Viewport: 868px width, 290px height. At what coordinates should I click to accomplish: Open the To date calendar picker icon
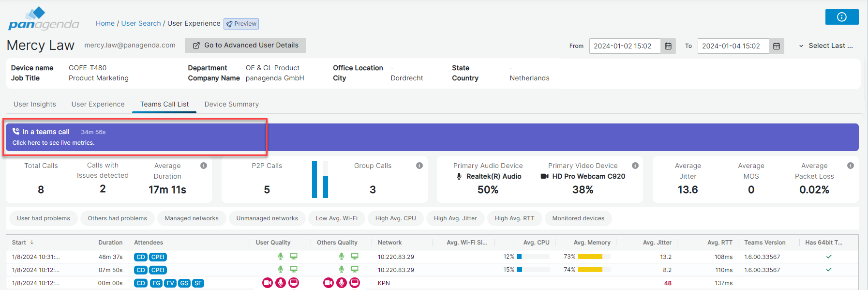point(777,46)
